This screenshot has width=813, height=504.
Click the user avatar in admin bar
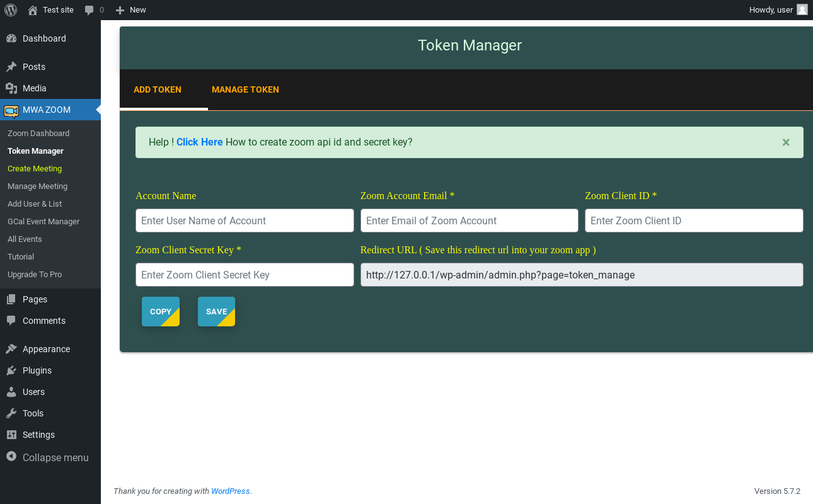[x=802, y=10]
